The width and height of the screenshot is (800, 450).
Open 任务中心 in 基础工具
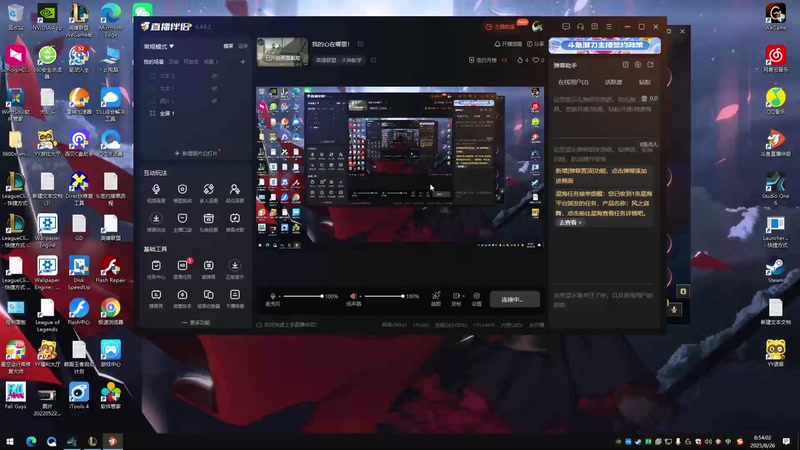coord(156,265)
